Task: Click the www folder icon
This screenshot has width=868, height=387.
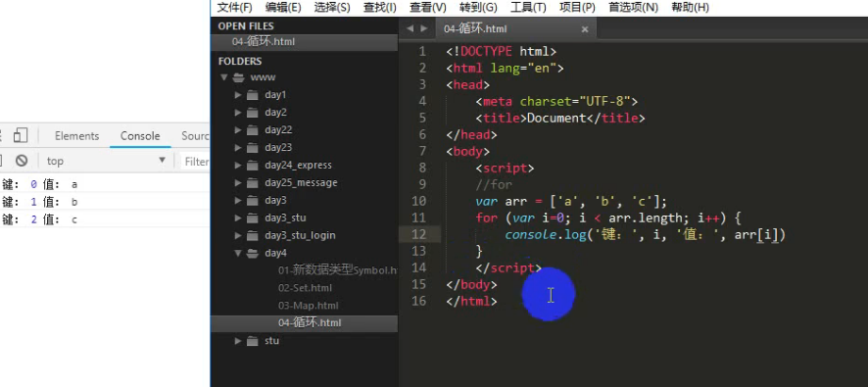Action: pyautogui.click(x=239, y=77)
